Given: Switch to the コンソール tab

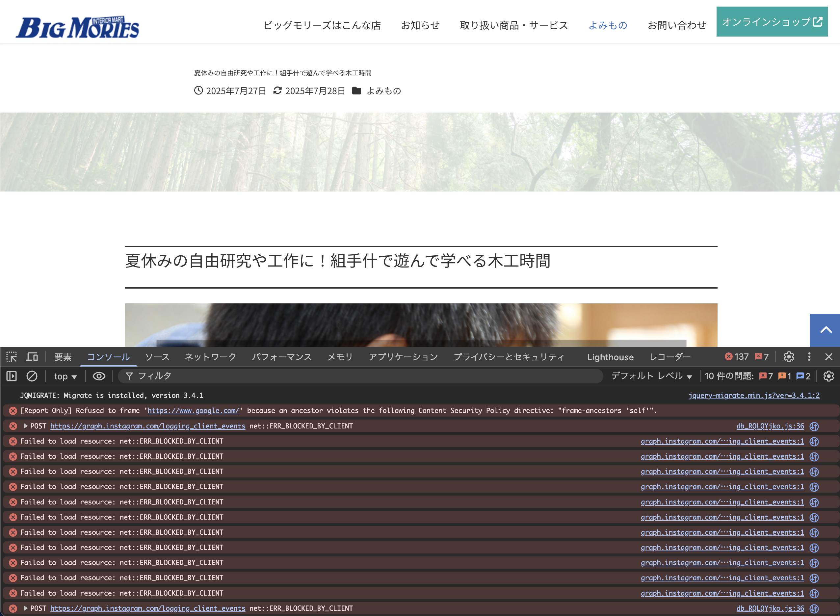Looking at the screenshot, I should 108,357.
